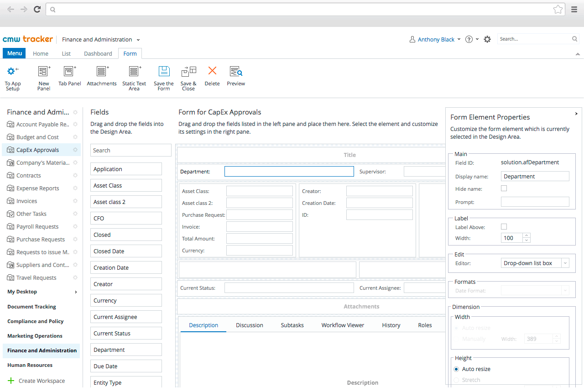Open the Marketing Operations workspace

tap(35, 336)
